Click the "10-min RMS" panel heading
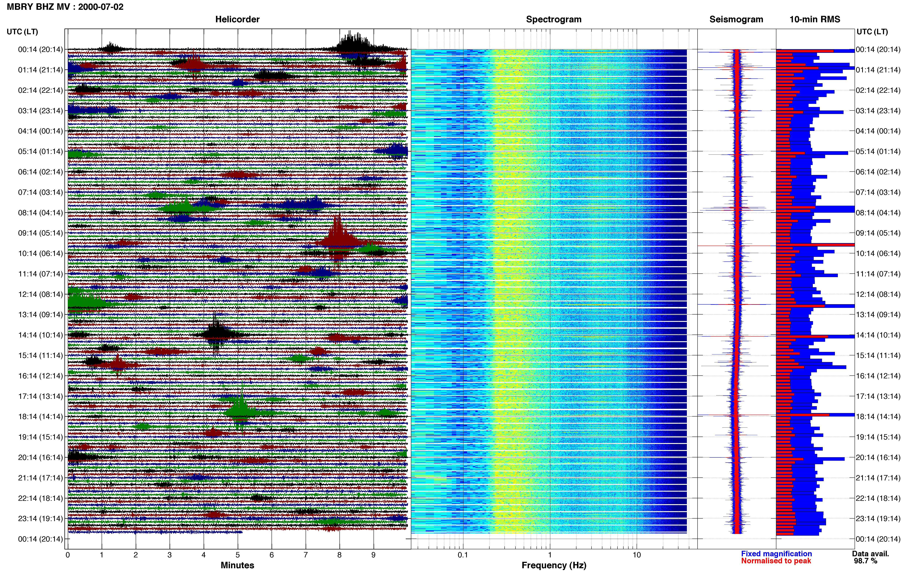 pyautogui.click(x=815, y=20)
